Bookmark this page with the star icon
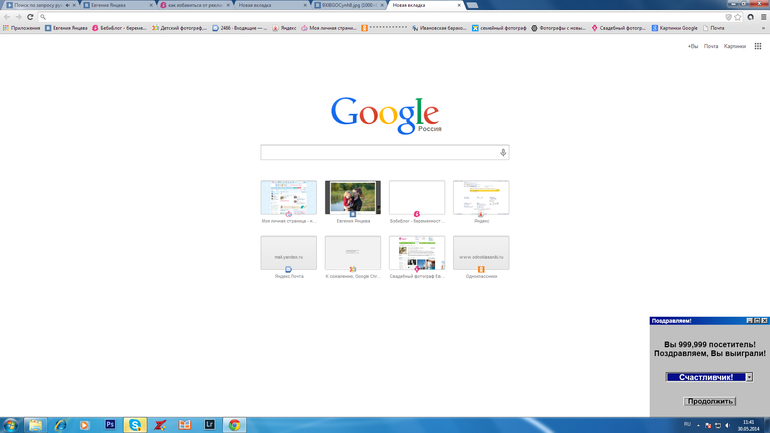Image resolution: width=770 pixels, height=433 pixels. click(738, 17)
